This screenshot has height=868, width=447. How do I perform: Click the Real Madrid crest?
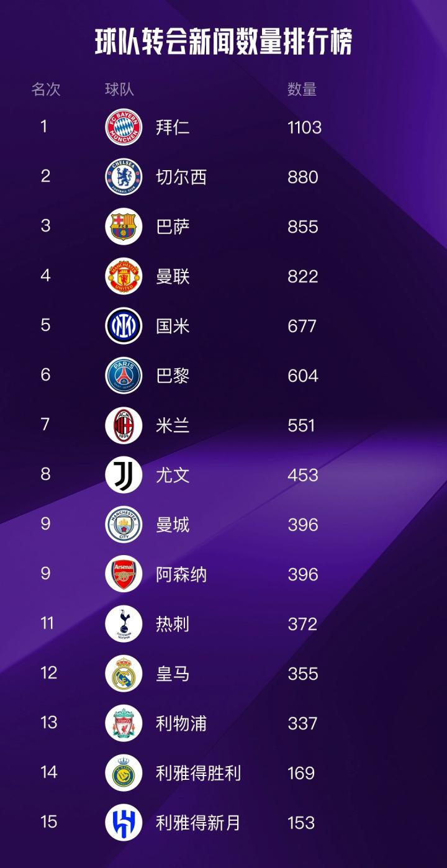[x=124, y=674]
